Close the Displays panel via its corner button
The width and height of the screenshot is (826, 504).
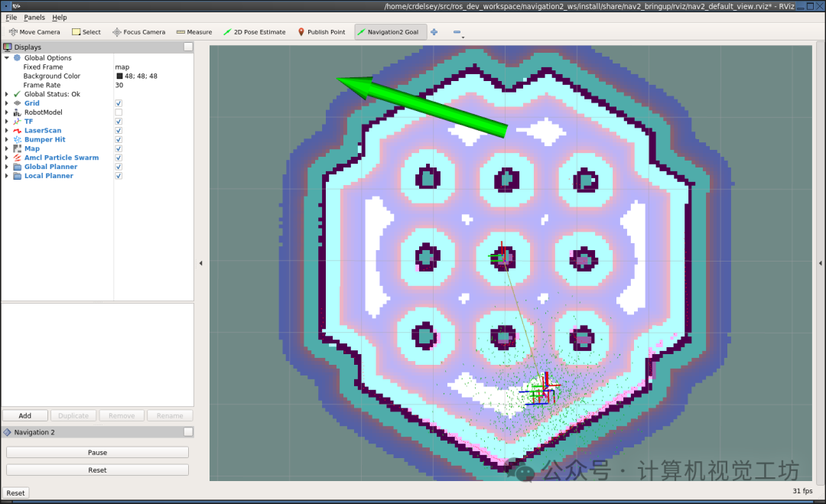188,47
